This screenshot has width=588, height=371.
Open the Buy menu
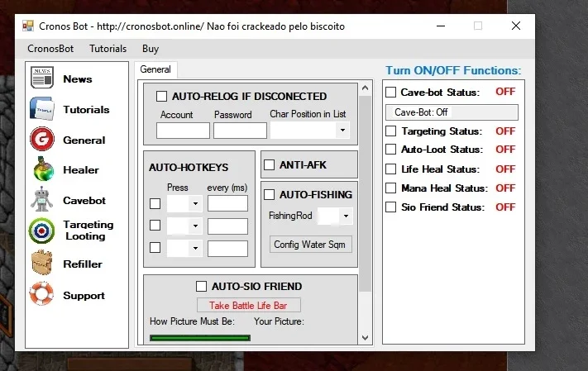click(151, 49)
